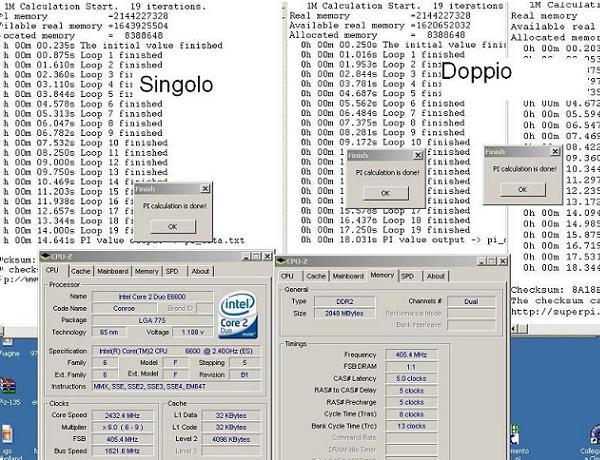Switch to the CPU tab in the right CPU-Z window
The width and height of the screenshot is (600, 460).
[x=287, y=276]
